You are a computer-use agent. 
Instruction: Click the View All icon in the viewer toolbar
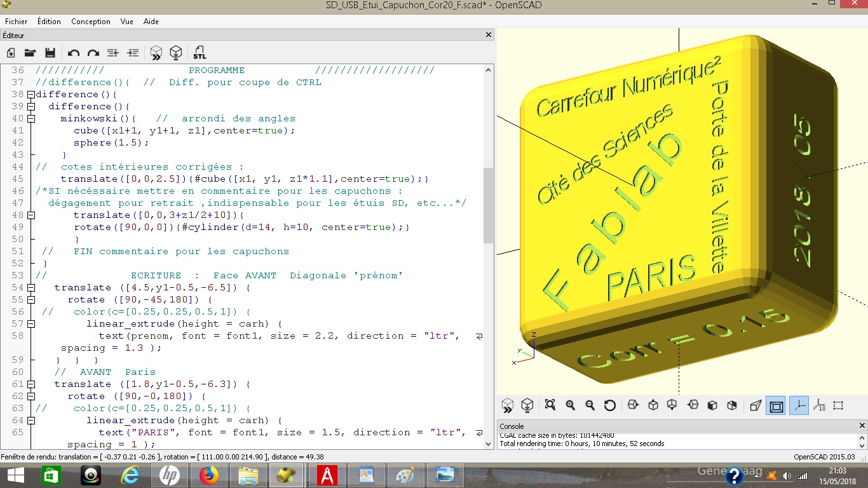click(550, 405)
